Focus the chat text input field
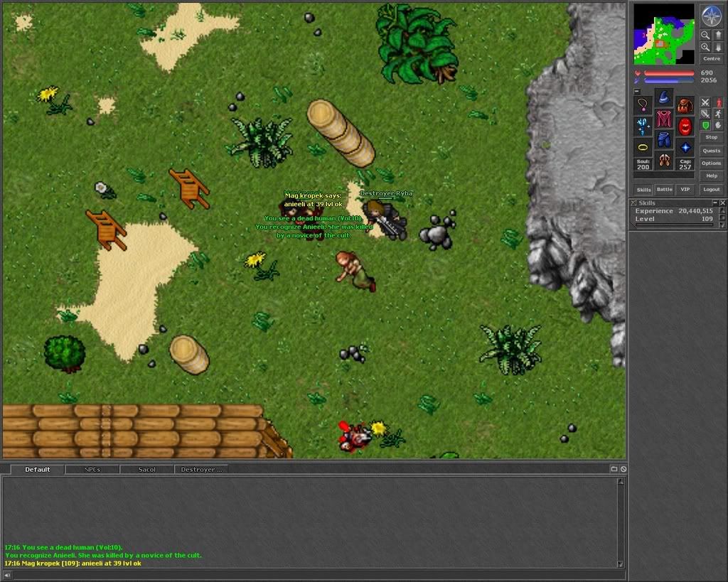The image size is (728, 582). pos(318,576)
